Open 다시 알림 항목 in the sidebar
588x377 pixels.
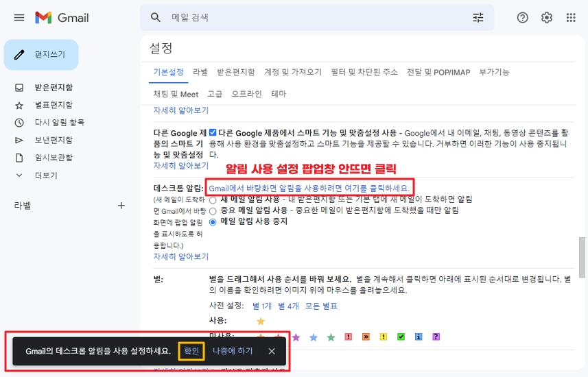coord(60,123)
